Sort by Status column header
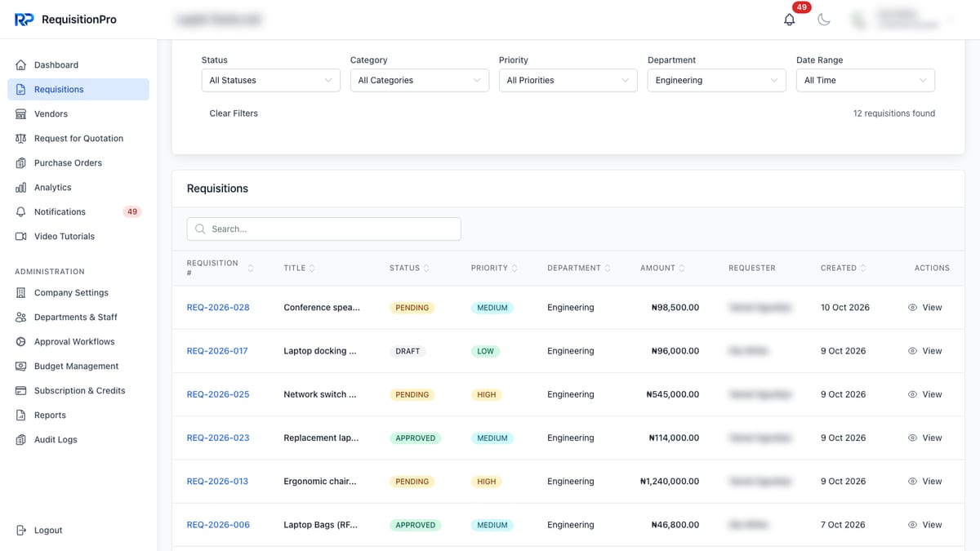This screenshot has height=551, width=980. pos(409,268)
